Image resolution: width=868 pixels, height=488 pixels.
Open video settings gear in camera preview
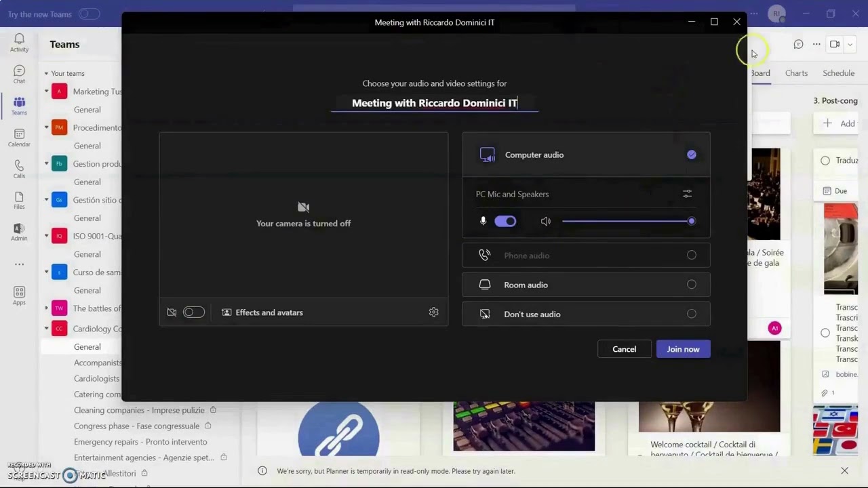click(x=433, y=312)
